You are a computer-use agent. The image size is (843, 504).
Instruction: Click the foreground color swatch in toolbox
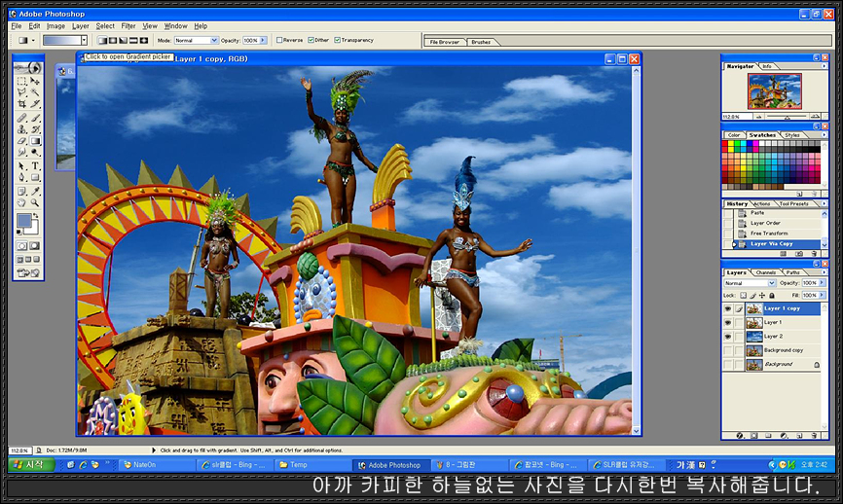[23, 221]
